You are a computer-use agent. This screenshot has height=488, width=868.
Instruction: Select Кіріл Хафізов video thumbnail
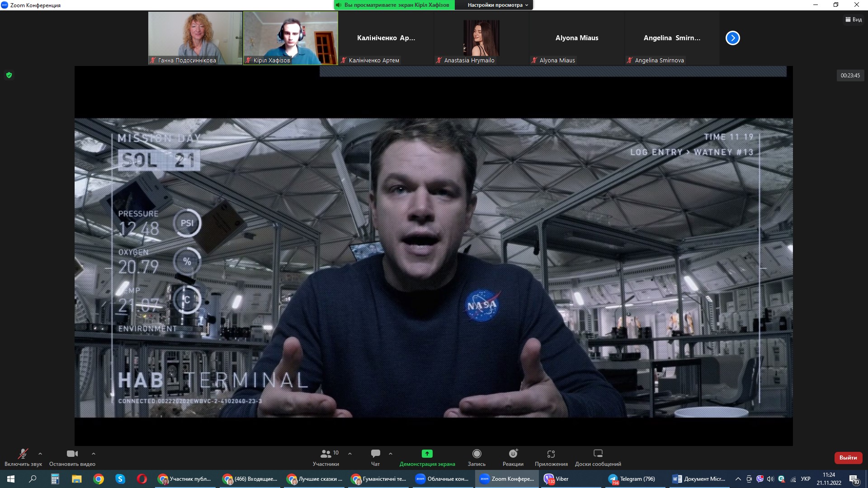[291, 38]
